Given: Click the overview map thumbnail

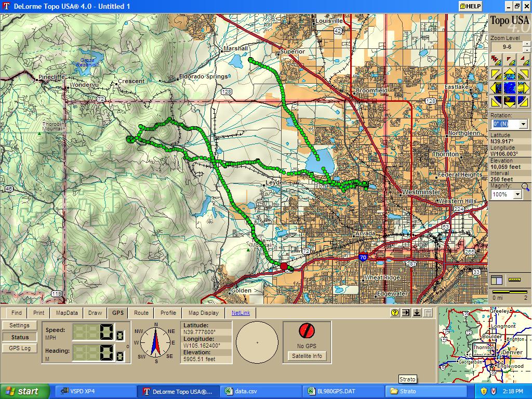Looking at the screenshot, I should (485, 345).
